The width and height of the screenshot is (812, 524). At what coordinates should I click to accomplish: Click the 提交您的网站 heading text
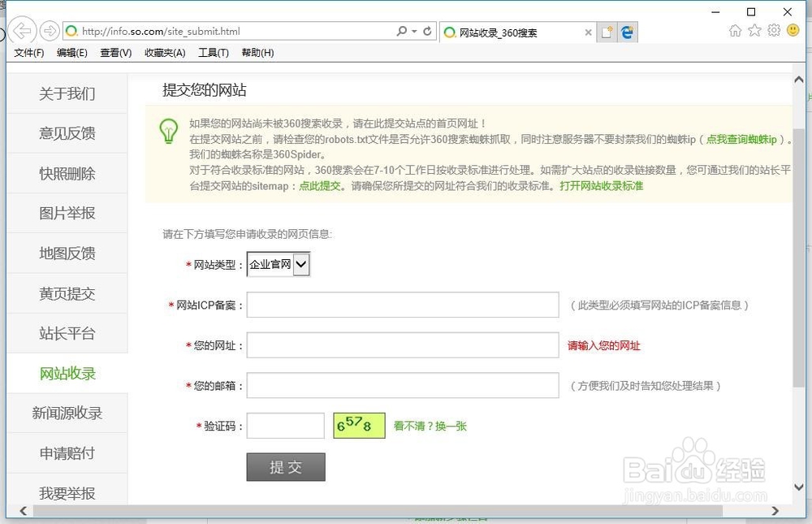click(x=205, y=90)
